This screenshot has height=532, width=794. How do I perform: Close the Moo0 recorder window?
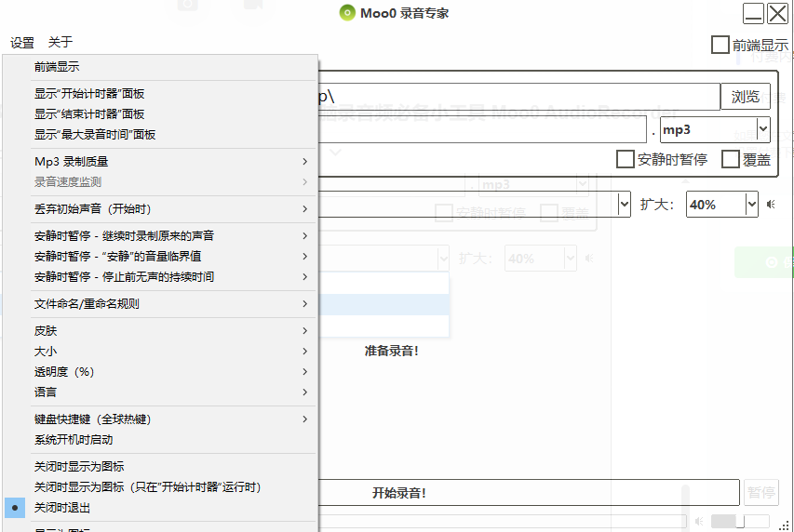point(777,13)
